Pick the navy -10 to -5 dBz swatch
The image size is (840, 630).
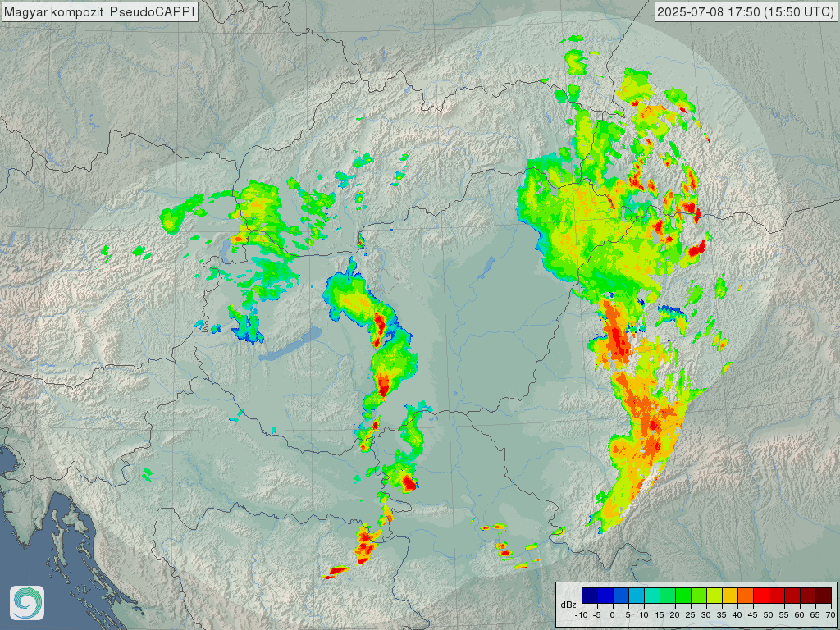[590, 596]
